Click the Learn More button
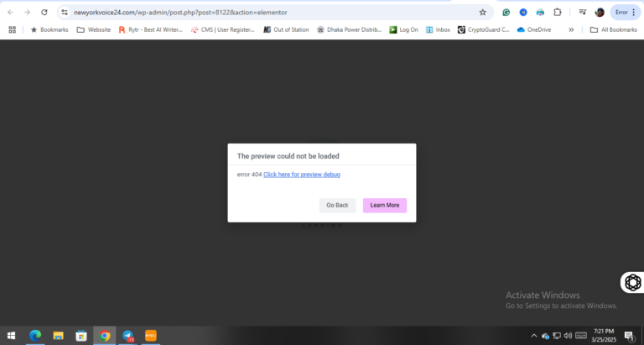Image resolution: width=644 pixels, height=345 pixels. (x=385, y=205)
